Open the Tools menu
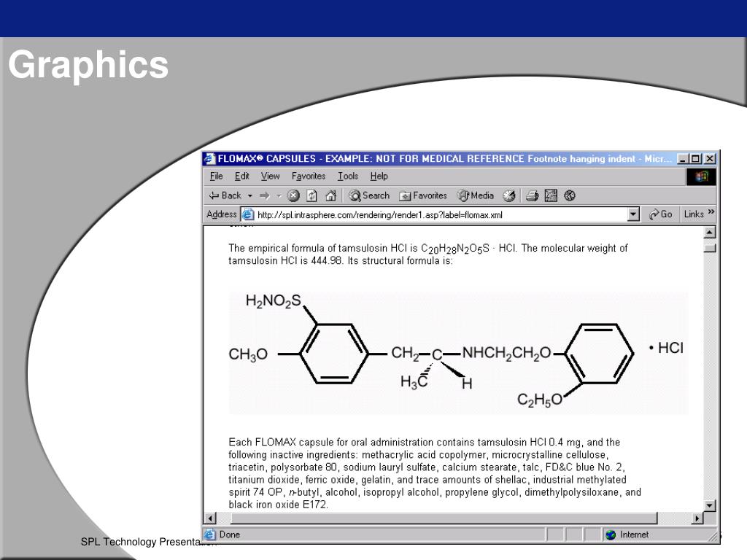 point(348,176)
